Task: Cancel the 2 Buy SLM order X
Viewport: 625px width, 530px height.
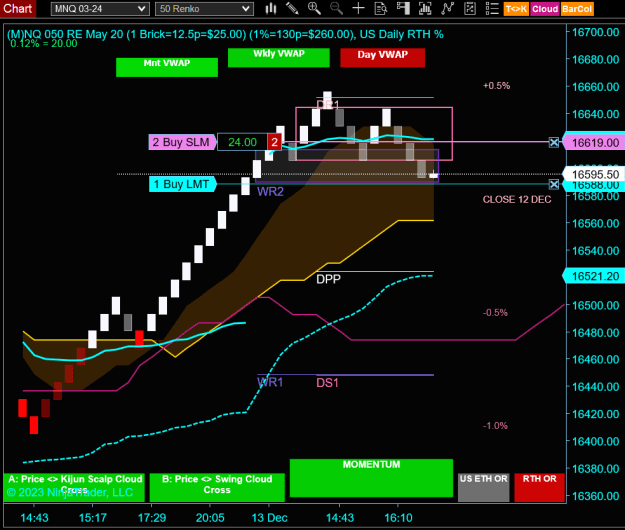Action: 554,142
